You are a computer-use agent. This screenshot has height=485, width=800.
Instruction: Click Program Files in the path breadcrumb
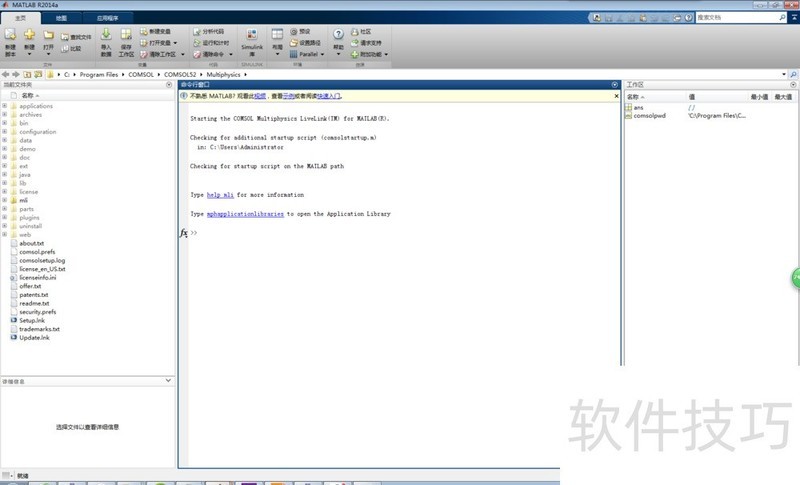point(98,74)
